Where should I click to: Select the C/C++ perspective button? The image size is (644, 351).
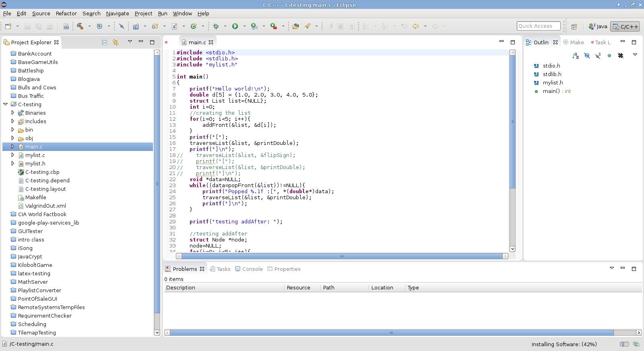coord(625,27)
